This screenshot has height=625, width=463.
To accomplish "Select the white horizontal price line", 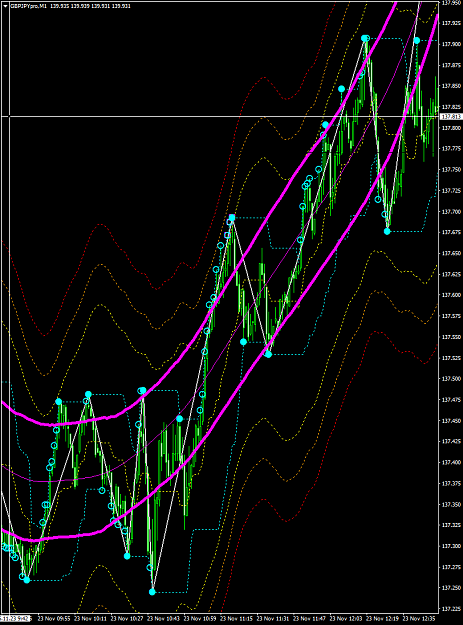I will pyautogui.click(x=220, y=116).
